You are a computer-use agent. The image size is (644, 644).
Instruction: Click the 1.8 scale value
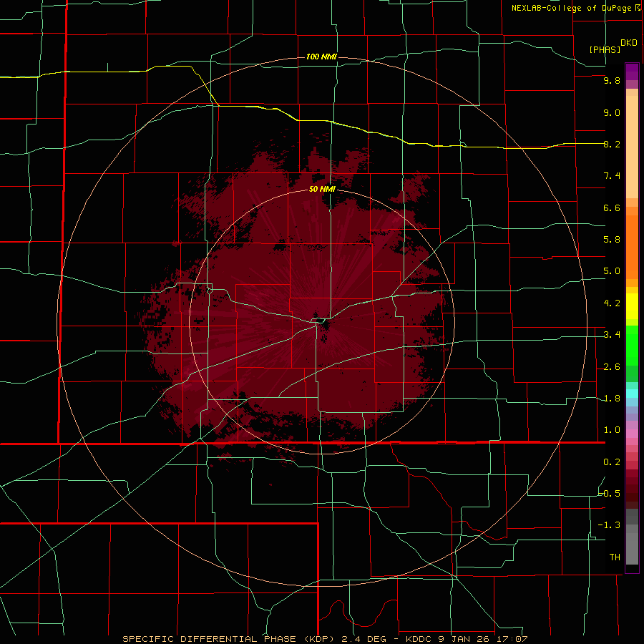[x=612, y=399]
